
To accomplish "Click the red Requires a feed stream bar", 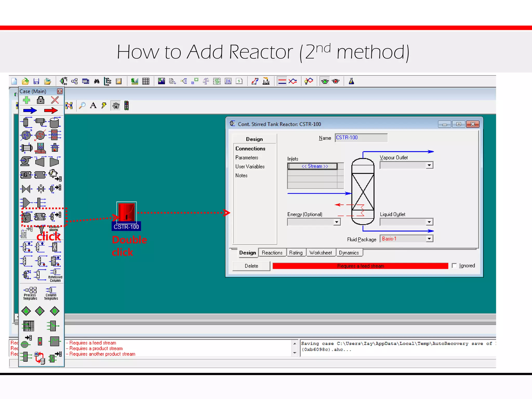I will coord(360,266).
